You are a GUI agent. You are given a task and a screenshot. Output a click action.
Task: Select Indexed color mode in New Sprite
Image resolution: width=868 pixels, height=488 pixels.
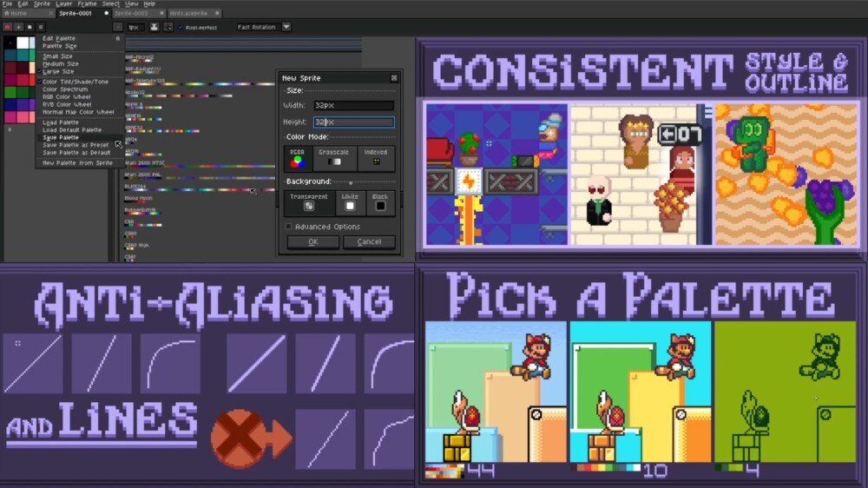376,158
